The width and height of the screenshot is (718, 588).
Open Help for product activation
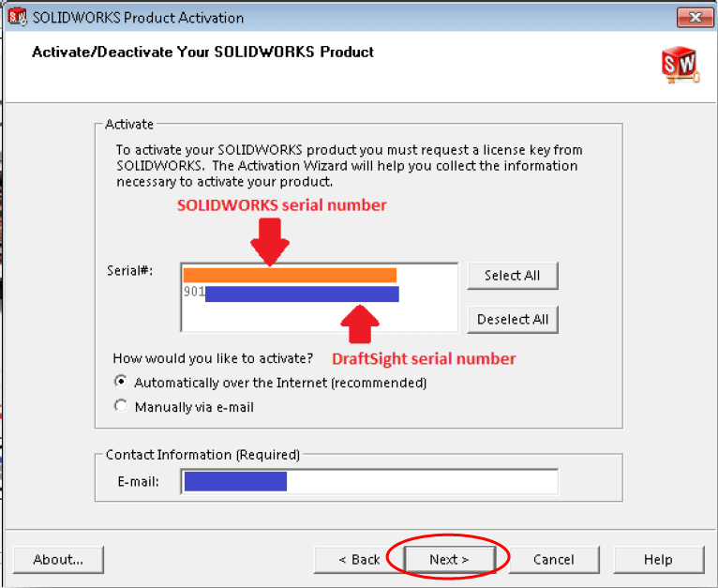657,560
